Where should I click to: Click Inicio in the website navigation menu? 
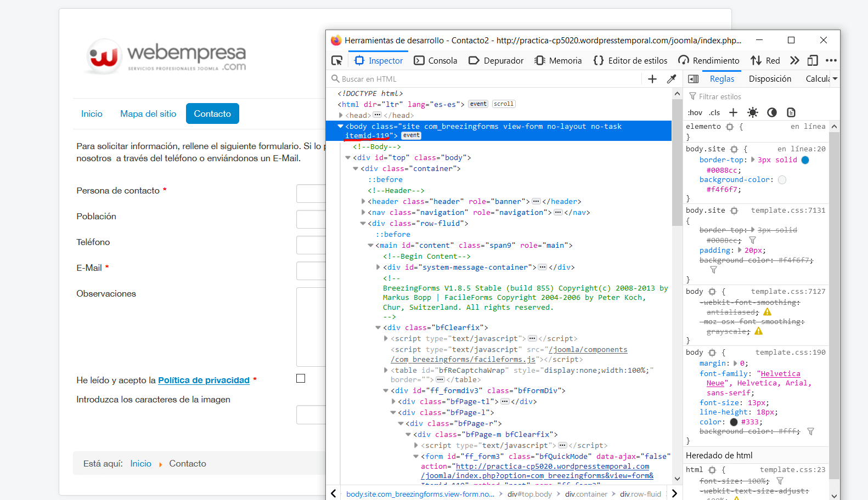pyautogui.click(x=92, y=113)
